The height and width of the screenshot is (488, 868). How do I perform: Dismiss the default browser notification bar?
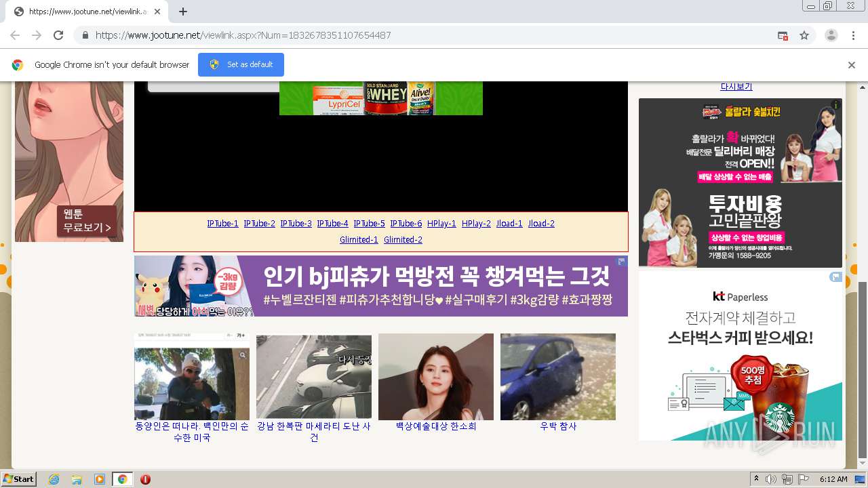[852, 65]
